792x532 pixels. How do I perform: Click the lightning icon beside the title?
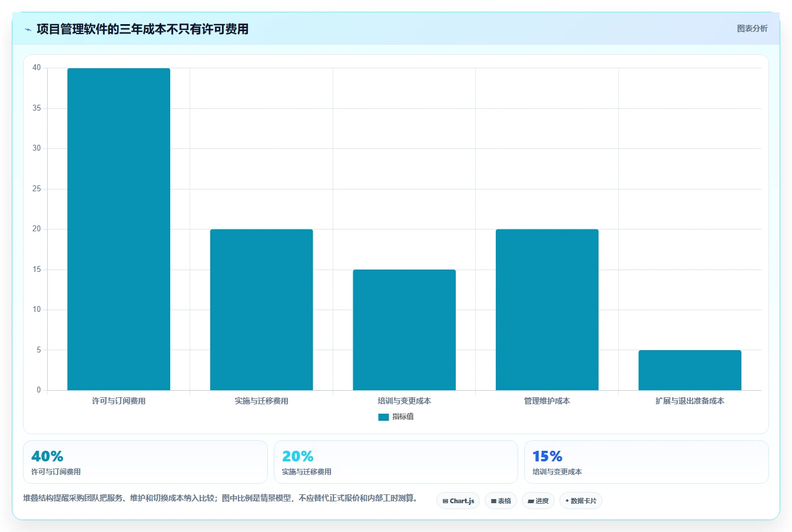point(28,29)
